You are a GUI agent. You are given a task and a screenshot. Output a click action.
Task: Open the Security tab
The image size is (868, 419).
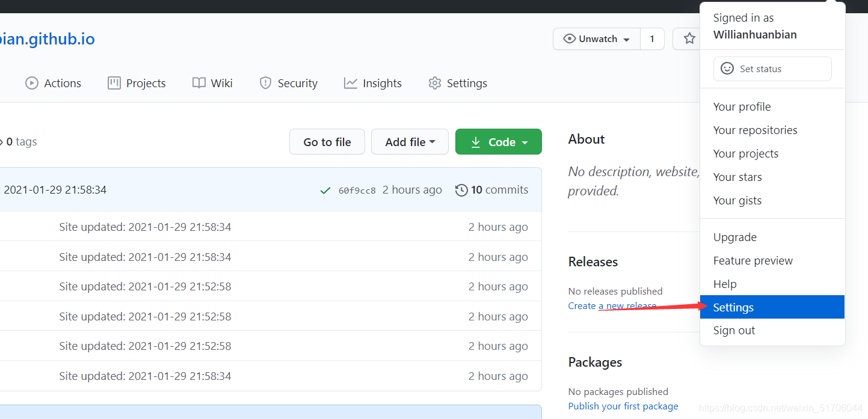[x=288, y=83]
